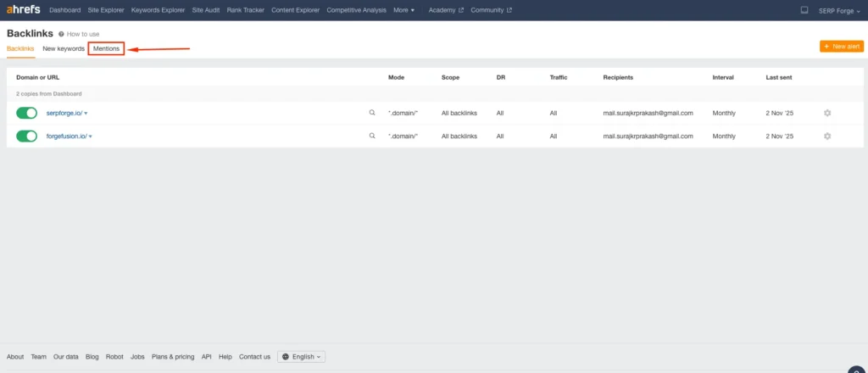
Task: Open Keywords Explorer in the top navigation
Action: coord(159,10)
